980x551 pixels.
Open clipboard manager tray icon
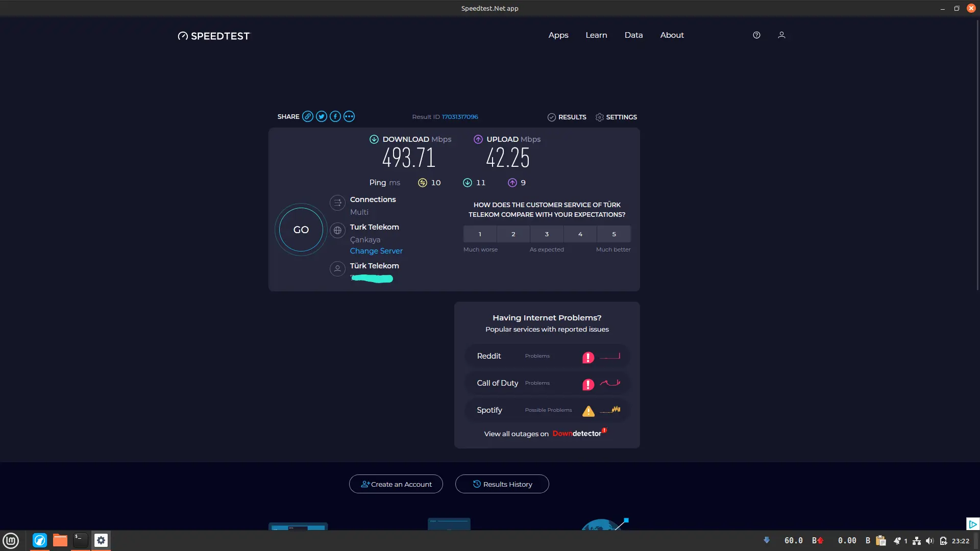click(x=881, y=541)
